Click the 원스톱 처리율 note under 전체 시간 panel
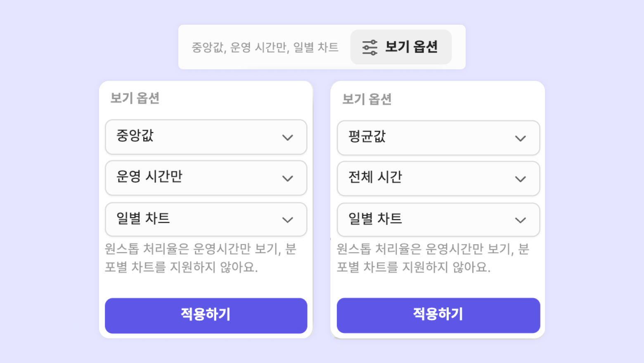This screenshot has width=644, height=363. [x=433, y=258]
